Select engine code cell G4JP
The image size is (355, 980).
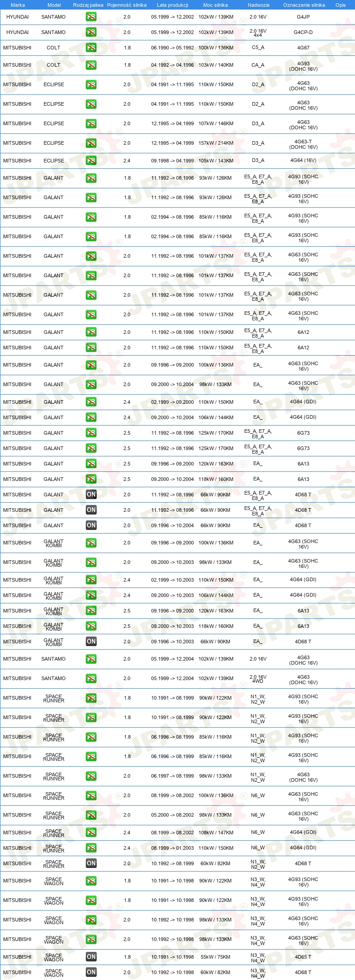point(303,17)
